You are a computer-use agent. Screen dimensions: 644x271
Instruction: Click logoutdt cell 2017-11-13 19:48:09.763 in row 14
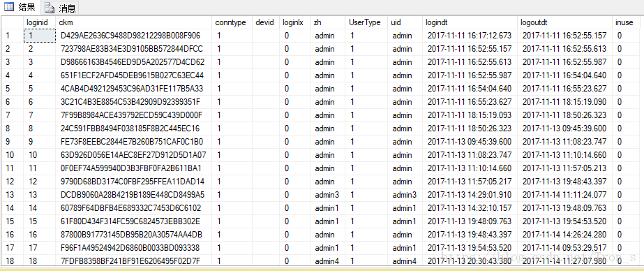(564, 208)
